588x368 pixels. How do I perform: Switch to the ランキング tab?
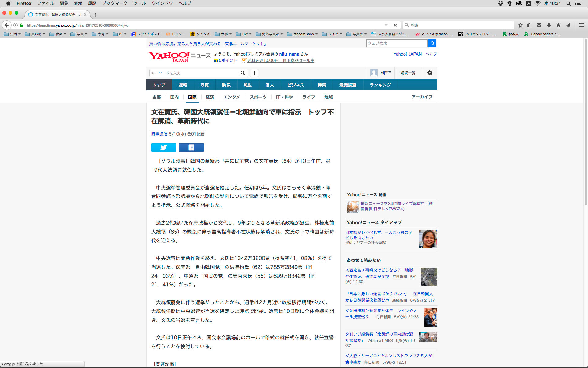point(380,85)
